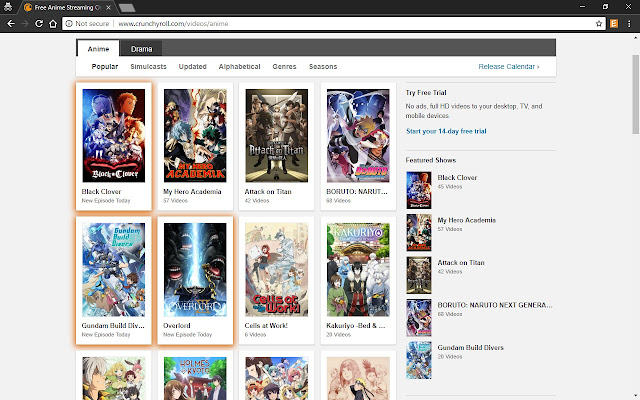
Task: Open the Gundam Build Divers poster in grid
Action: pos(113,269)
